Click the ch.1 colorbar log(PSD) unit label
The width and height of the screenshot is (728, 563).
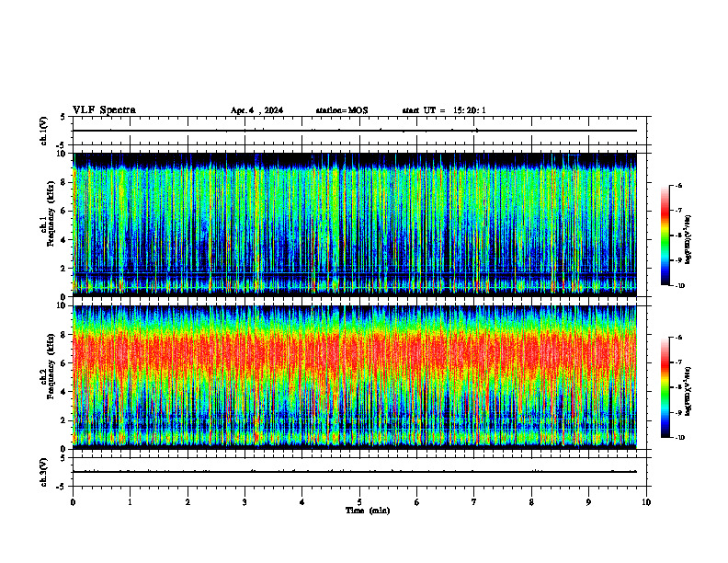tap(688, 240)
